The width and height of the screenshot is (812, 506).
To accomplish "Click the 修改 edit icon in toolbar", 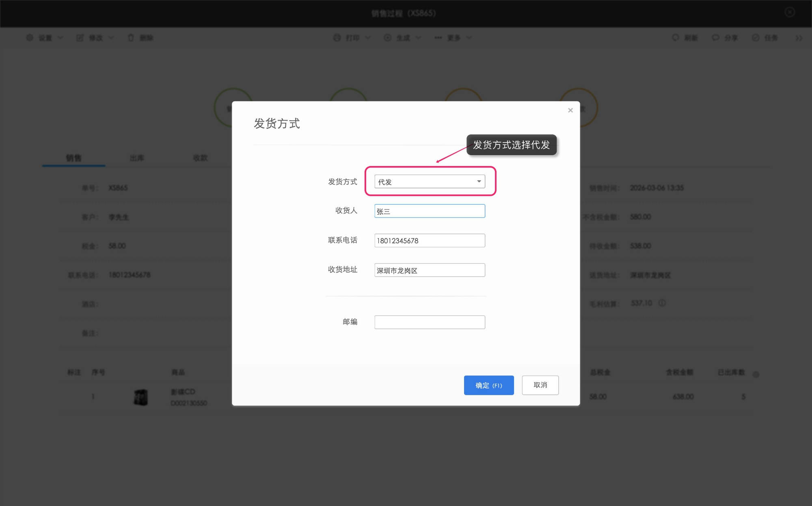I will coord(80,37).
